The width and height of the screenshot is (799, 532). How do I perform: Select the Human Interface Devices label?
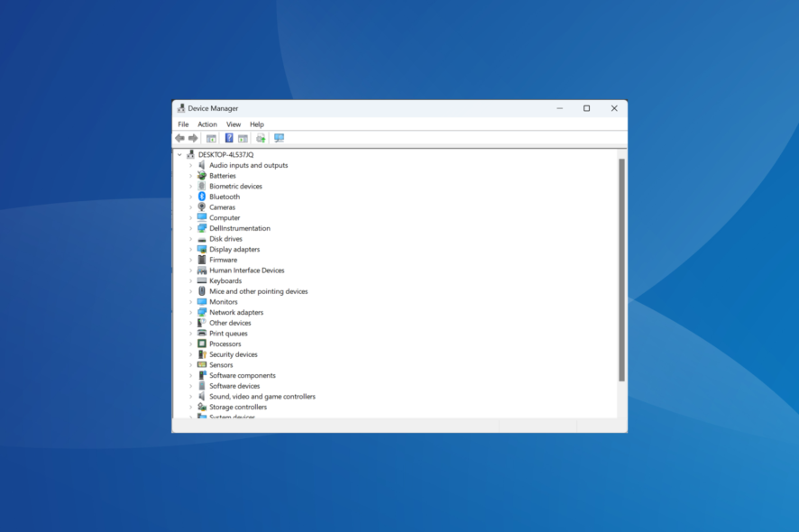246,271
